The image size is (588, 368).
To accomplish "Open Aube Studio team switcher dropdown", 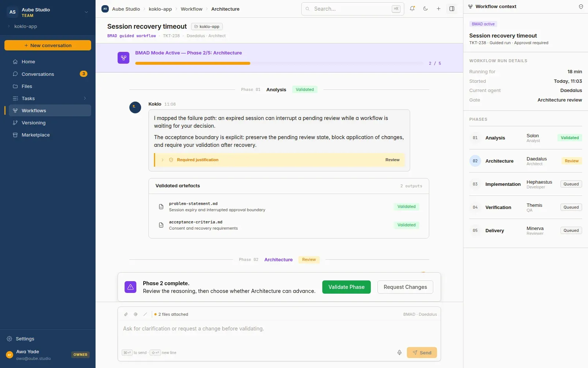I will coord(48,12).
